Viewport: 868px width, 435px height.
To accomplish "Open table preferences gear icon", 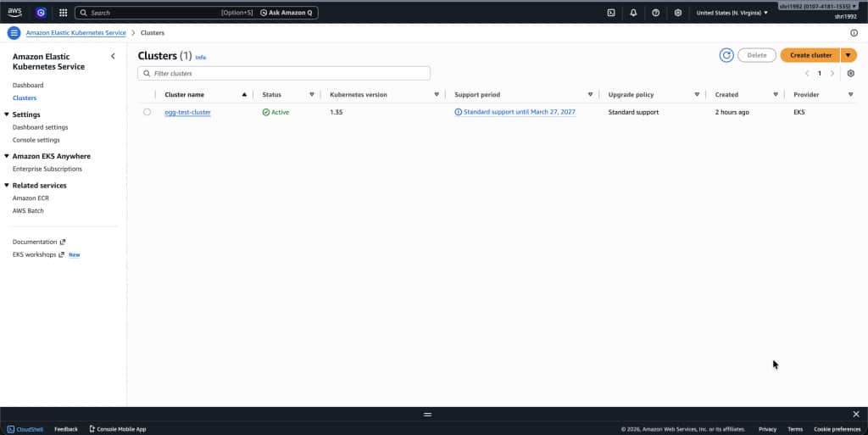I will [x=851, y=73].
